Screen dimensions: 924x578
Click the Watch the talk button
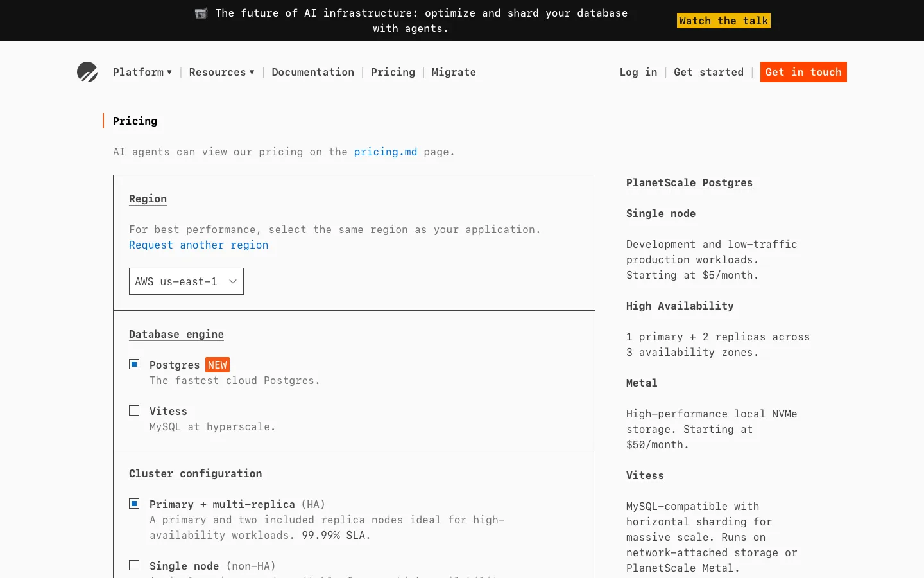tap(724, 21)
